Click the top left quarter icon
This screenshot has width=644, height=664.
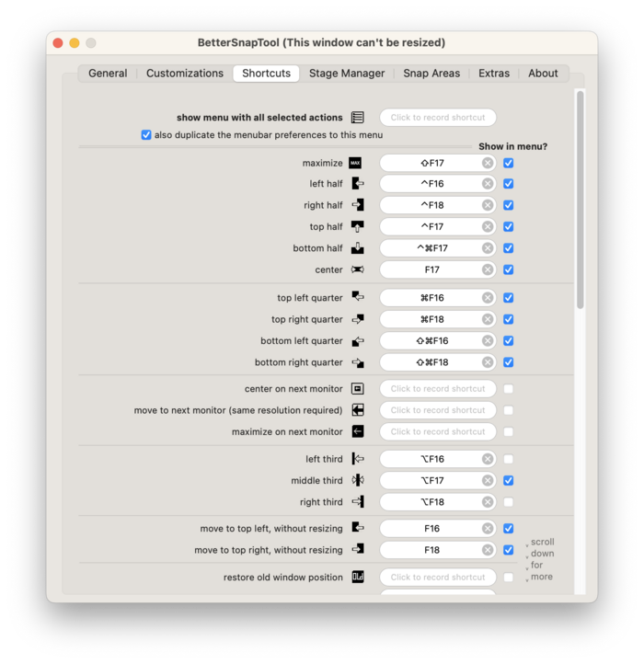[x=358, y=296]
